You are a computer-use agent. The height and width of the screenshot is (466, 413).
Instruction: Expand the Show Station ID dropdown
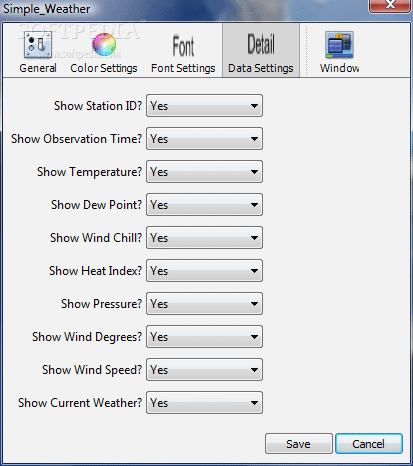pyautogui.click(x=204, y=106)
